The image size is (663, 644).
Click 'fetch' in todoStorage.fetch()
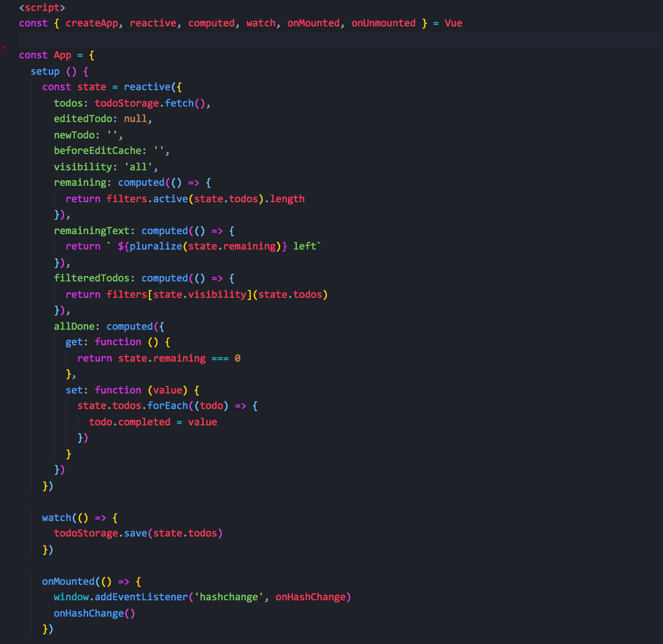click(179, 103)
